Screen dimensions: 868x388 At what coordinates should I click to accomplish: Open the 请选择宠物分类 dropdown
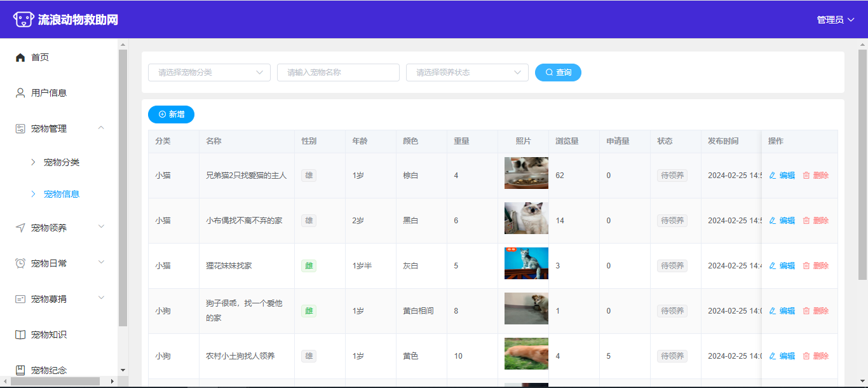(209, 73)
